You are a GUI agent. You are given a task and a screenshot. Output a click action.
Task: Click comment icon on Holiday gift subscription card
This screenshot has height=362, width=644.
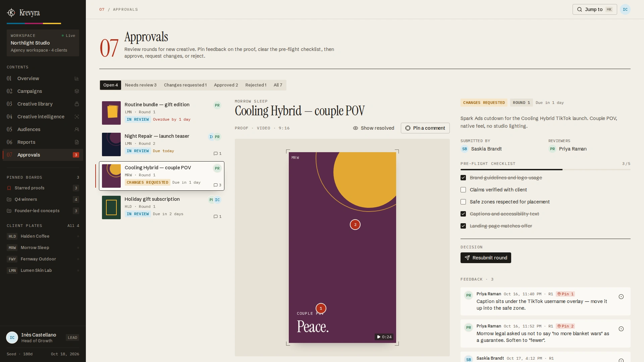click(x=216, y=217)
